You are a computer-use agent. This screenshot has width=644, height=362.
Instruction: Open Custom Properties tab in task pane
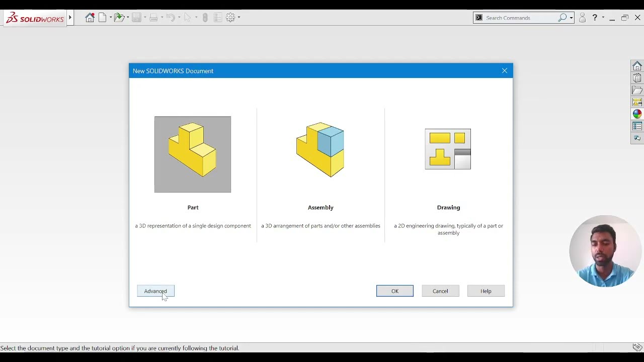click(637, 126)
